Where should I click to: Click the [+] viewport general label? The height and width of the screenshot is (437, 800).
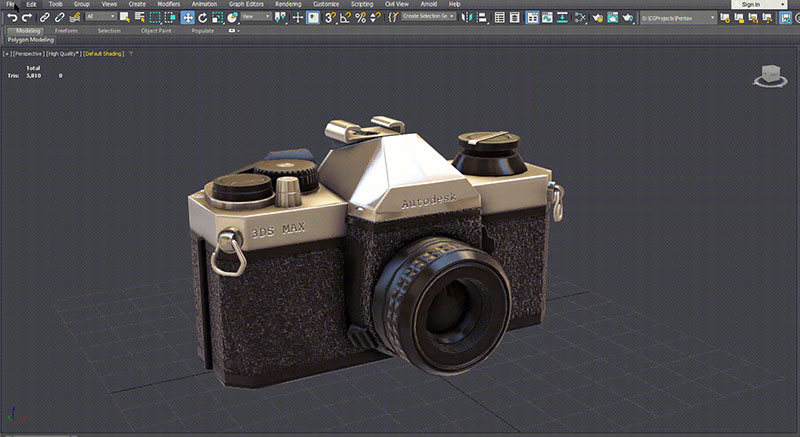click(7, 54)
